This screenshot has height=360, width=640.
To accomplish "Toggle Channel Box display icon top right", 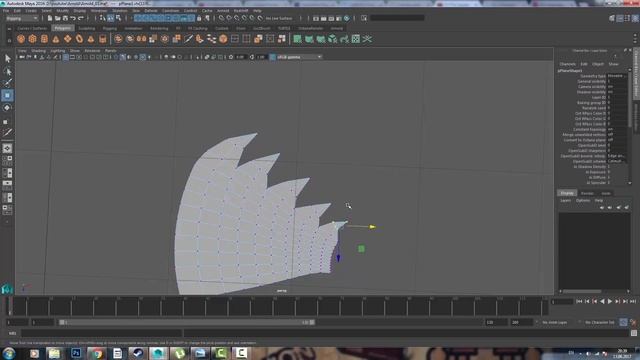I will [x=635, y=18].
